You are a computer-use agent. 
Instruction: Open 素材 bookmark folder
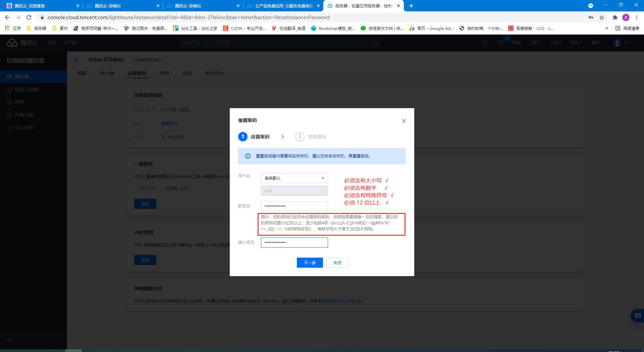60,29
